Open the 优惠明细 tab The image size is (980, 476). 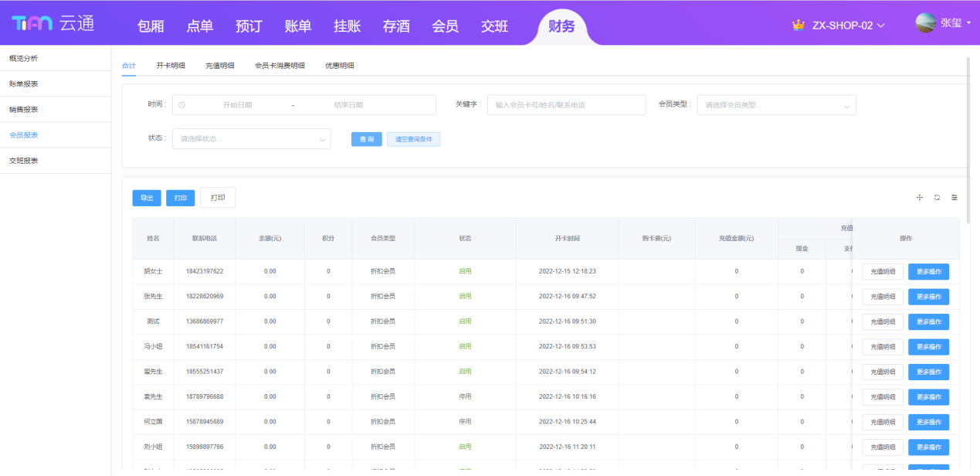pyautogui.click(x=340, y=66)
